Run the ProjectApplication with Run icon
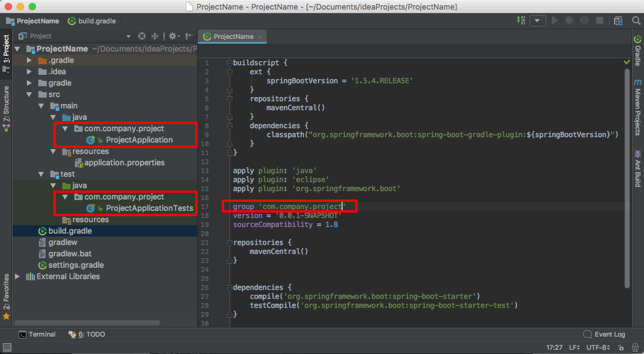This screenshot has width=644, height=354. click(x=555, y=20)
